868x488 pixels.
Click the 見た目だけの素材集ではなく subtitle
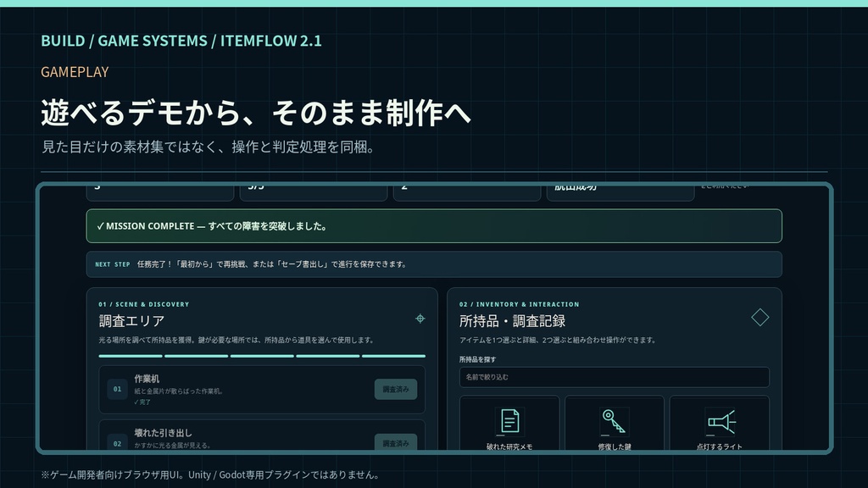(x=209, y=147)
